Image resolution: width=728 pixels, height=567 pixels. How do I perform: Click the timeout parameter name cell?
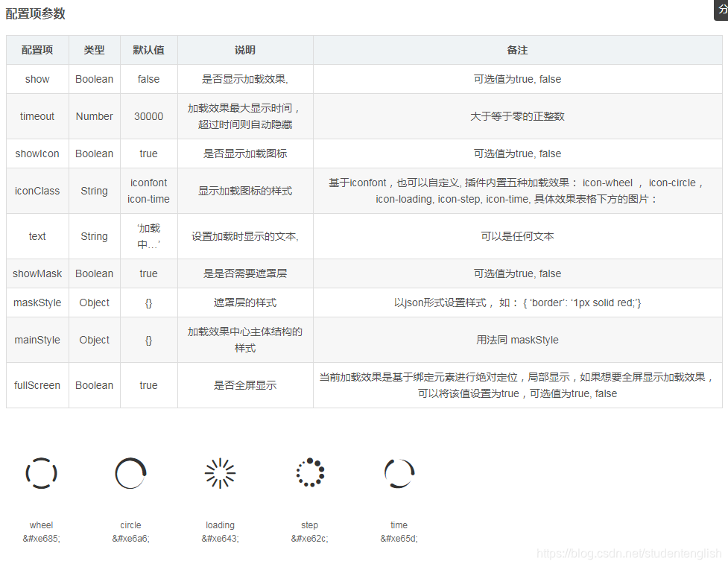[x=37, y=116]
